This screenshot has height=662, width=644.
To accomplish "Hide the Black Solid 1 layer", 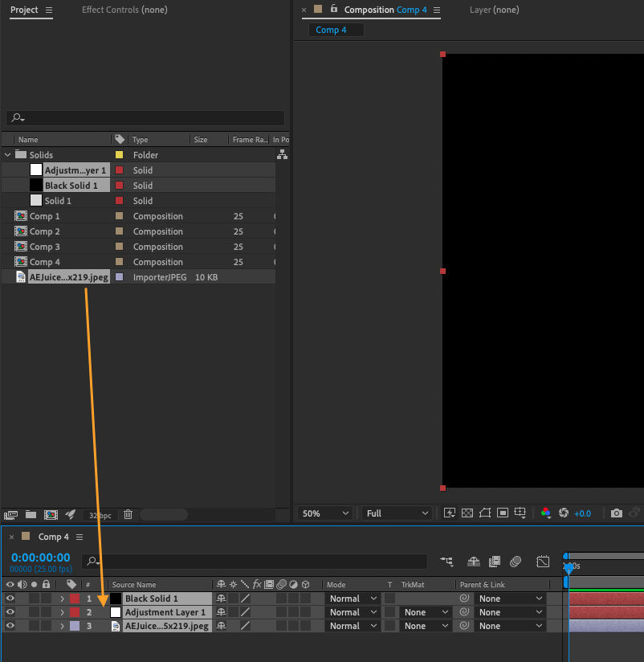I will 10,599.
